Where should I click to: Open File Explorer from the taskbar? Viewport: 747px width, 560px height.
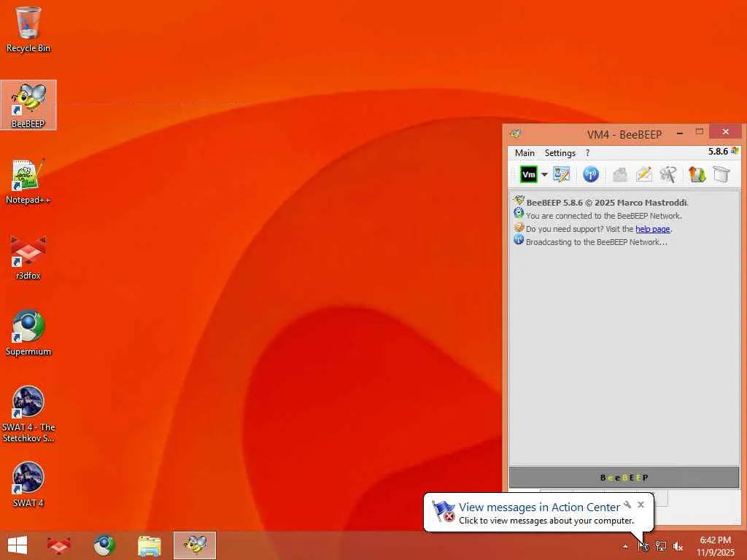[149, 545]
